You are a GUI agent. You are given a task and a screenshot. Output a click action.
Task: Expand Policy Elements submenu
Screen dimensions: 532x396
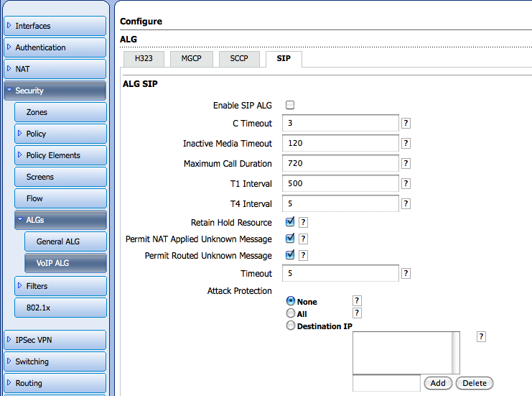pyautogui.click(x=60, y=155)
